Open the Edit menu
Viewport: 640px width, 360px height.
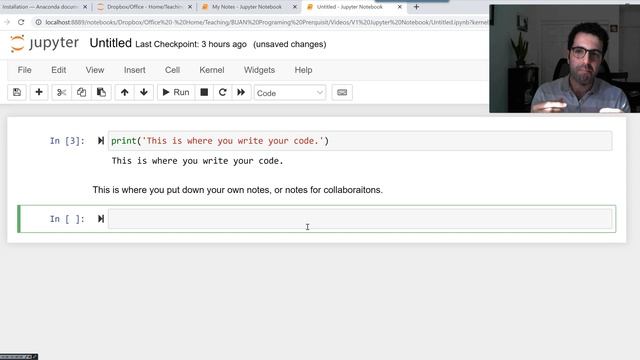tap(58, 70)
